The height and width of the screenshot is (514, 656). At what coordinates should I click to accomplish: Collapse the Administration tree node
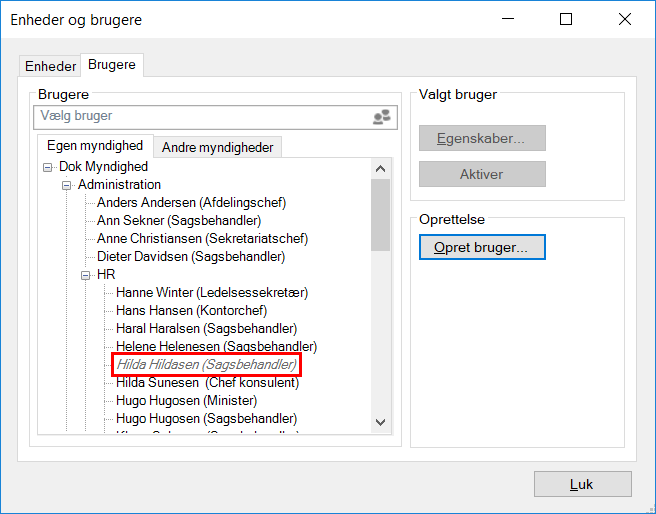pyautogui.click(x=67, y=185)
